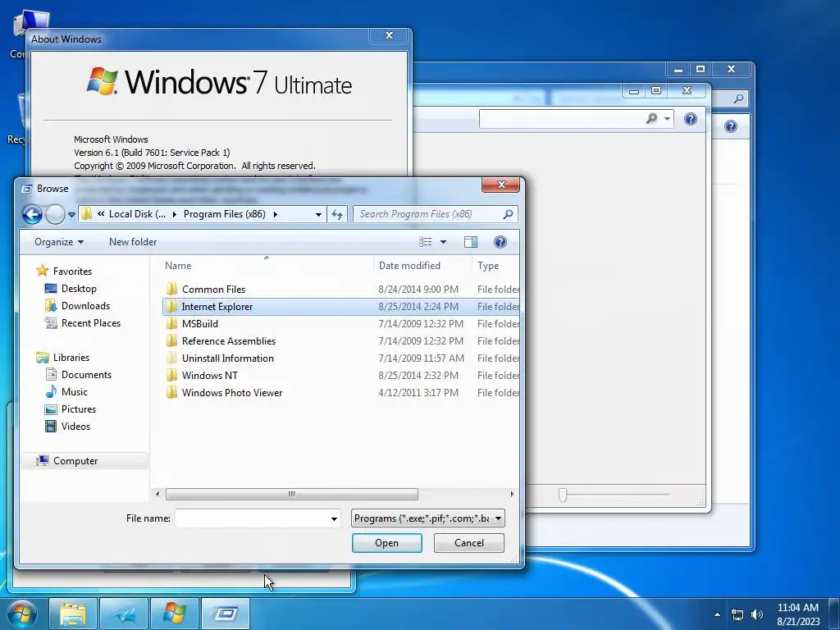Click Program Files (x86) in the breadcrumb

click(x=225, y=214)
